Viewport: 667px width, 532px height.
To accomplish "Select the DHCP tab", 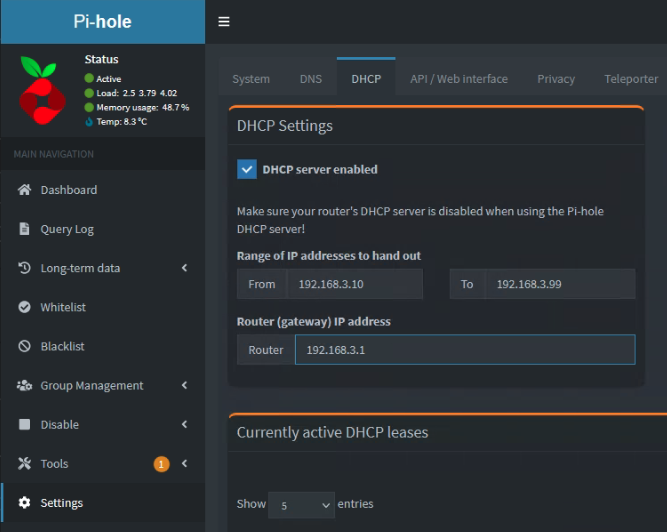I will [366, 79].
